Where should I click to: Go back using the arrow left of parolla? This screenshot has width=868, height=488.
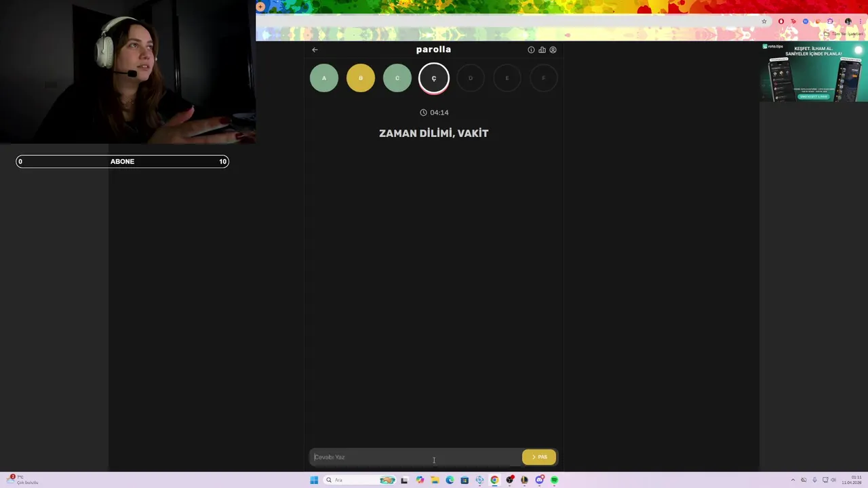coord(315,49)
